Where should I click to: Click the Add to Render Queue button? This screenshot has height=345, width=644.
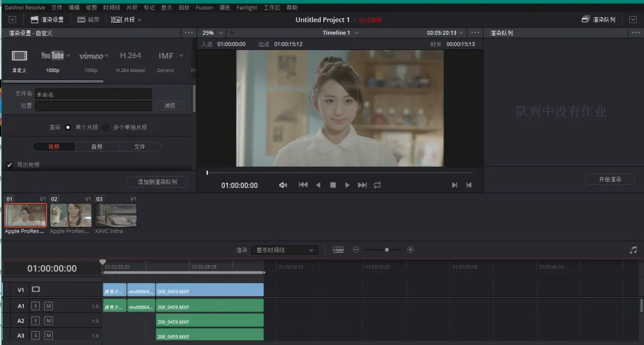pyautogui.click(x=157, y=182)
